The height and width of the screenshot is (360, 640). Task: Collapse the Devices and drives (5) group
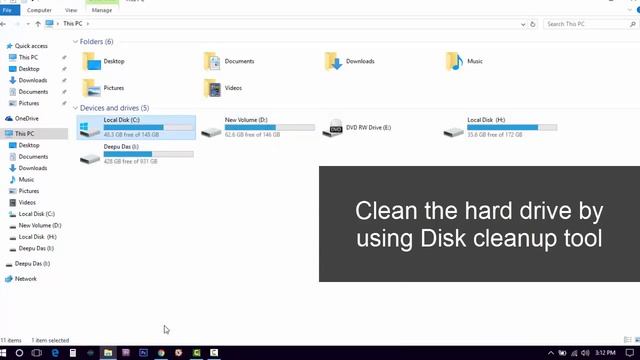point(75,108)
